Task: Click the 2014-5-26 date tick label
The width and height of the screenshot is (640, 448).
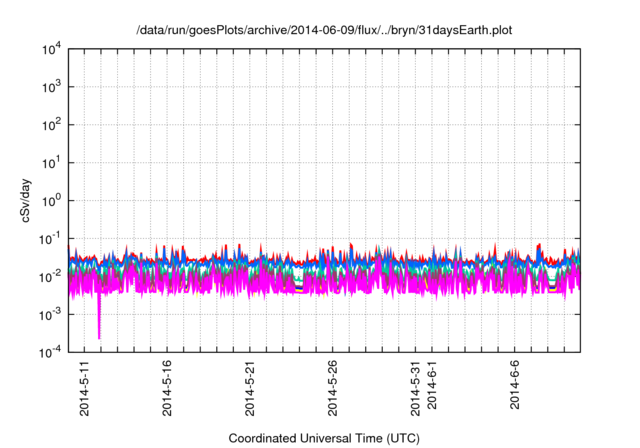Action: tap(333, 388)
